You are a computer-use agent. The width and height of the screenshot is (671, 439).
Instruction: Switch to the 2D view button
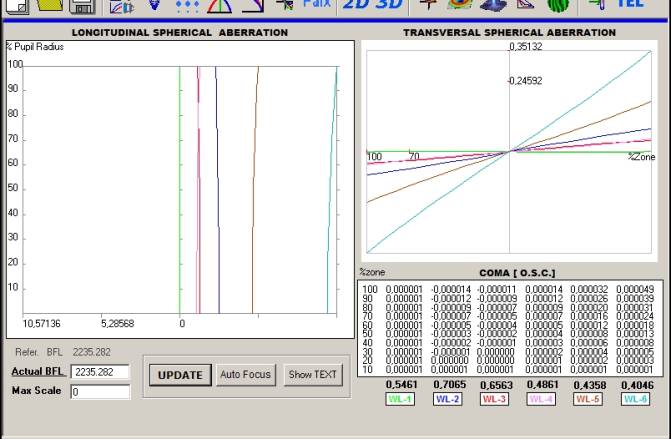tap(356, 5)
